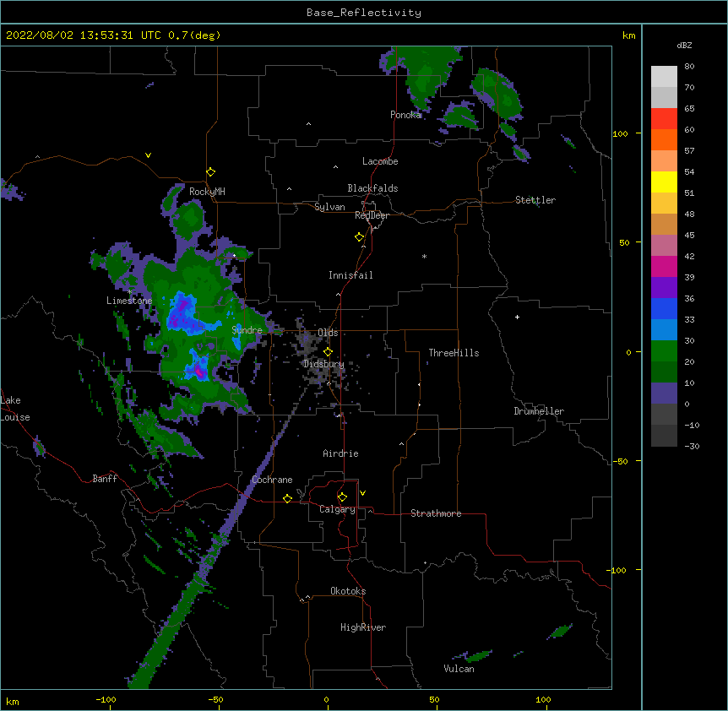
Task: Click the RedDeer city label
Action: tap(372, 215)
